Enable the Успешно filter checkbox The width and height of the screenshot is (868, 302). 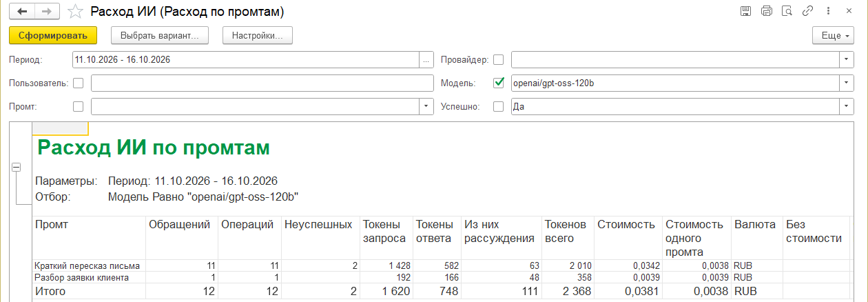click(x=499, y=107)
